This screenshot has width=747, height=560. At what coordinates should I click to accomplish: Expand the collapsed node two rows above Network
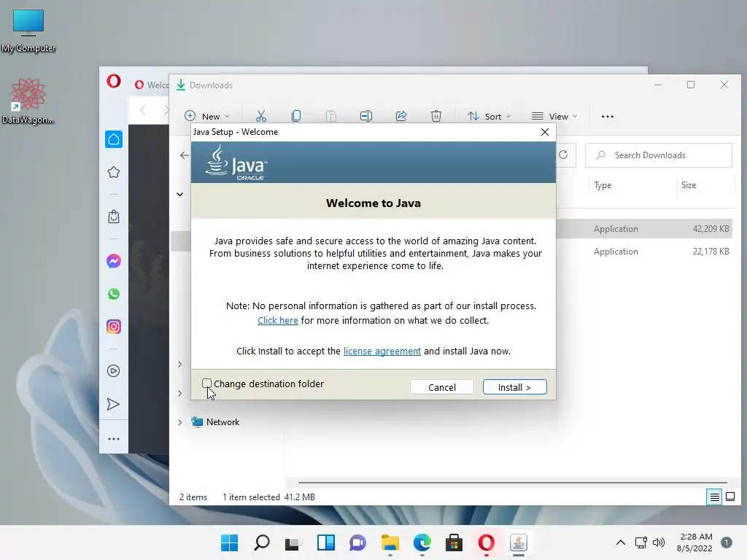point(179,365)
